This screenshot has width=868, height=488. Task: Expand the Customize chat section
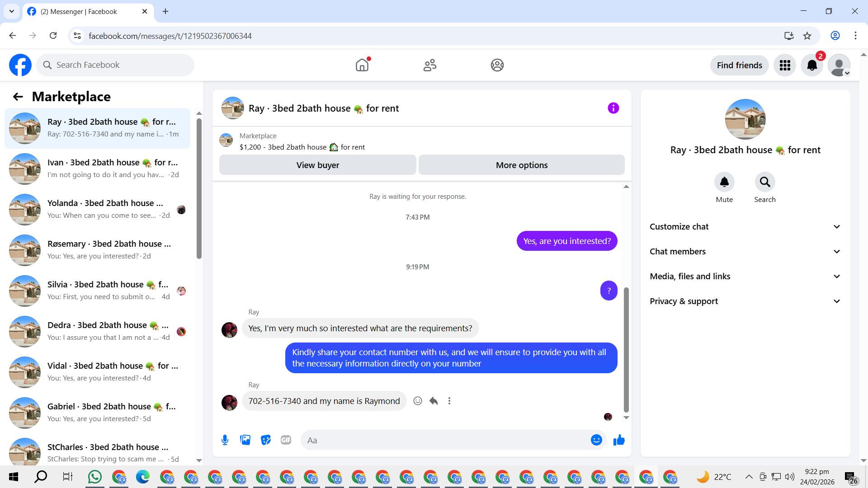coord(745,227)
